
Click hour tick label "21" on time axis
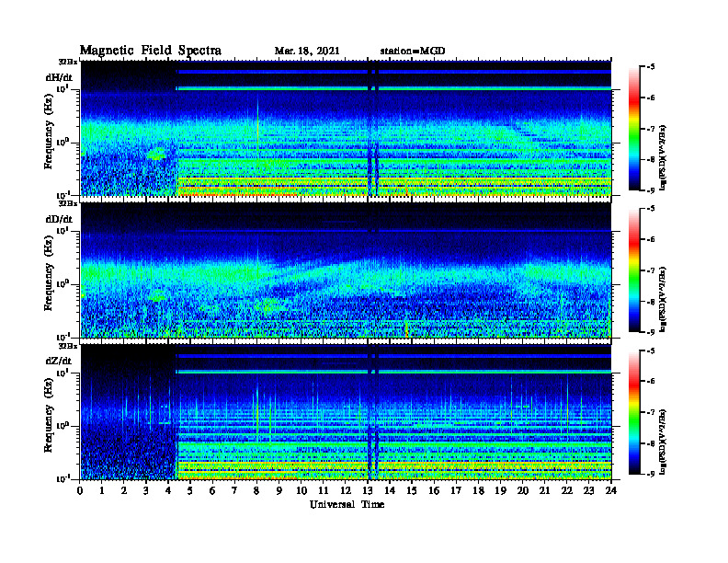(544, 491)
